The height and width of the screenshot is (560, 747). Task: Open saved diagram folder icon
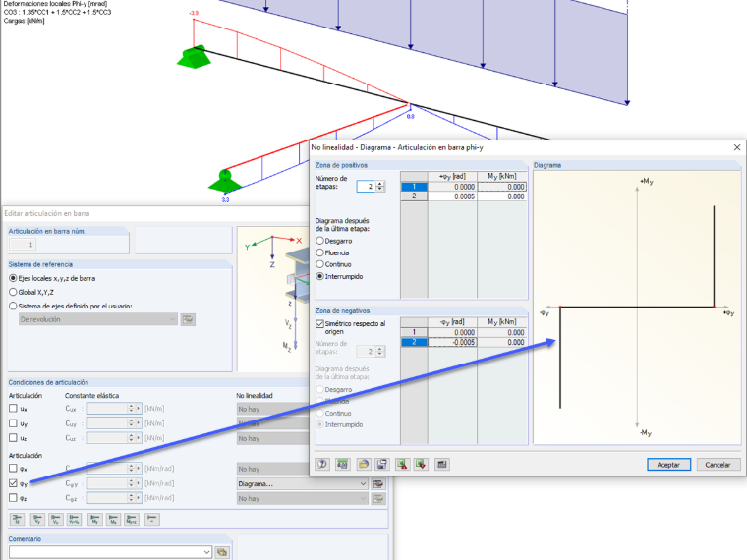364,464
